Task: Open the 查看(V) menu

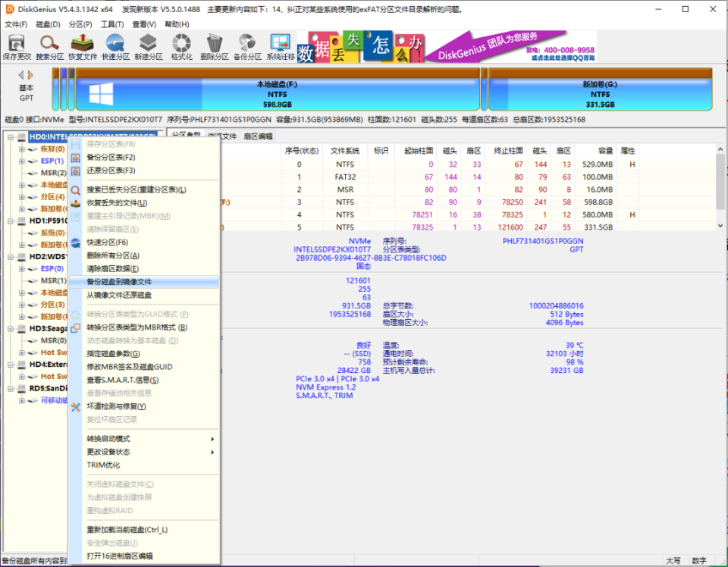Action: [x=144, y=24]
